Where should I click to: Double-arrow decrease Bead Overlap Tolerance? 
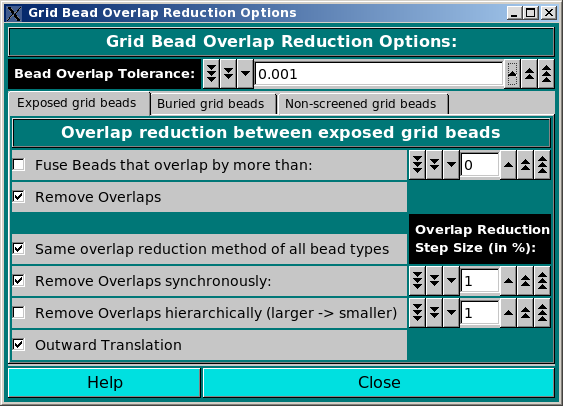click(228, 74)
